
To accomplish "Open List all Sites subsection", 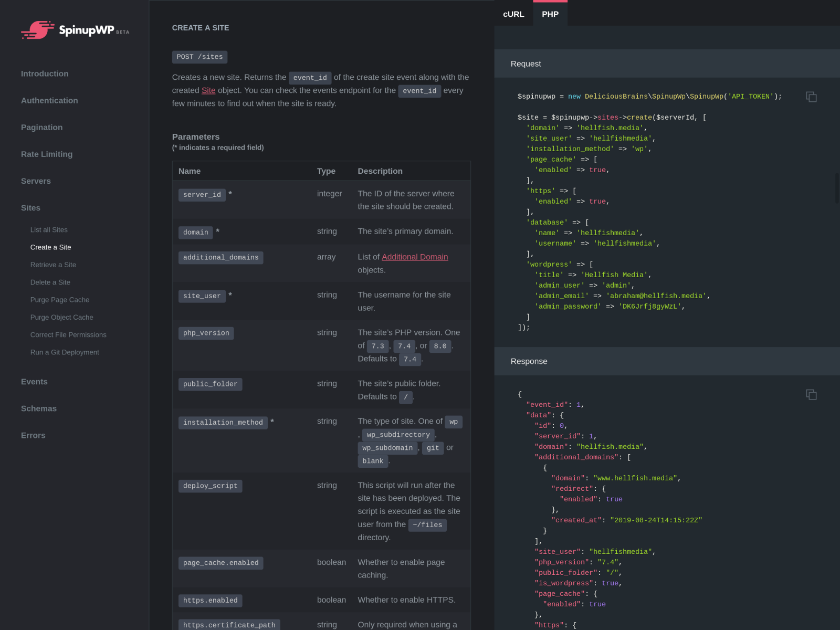I will click(x=49, y=230).
